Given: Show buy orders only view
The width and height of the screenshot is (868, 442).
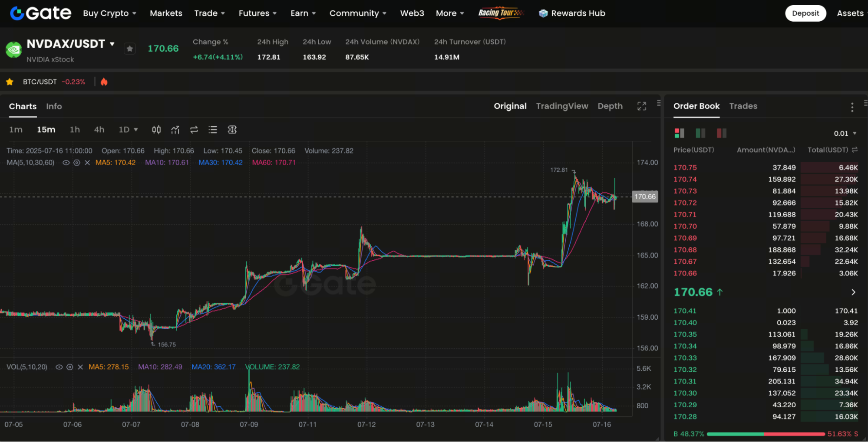Looking at the screenshot, I should point(700,133).
